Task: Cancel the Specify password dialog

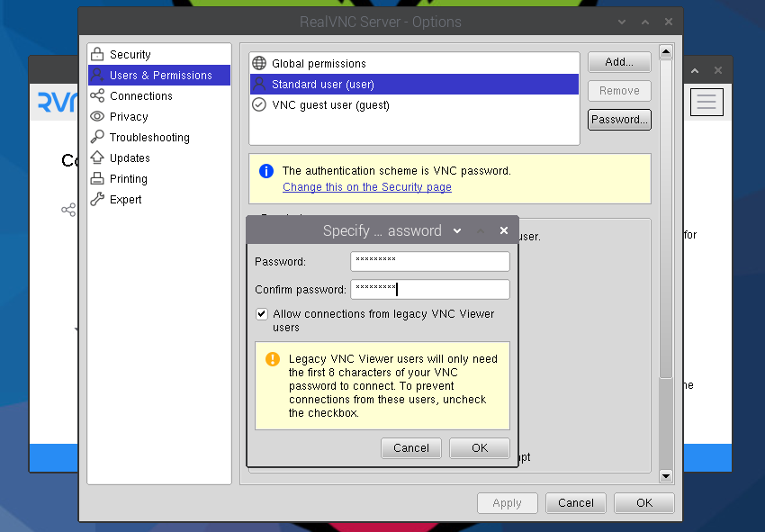Action: [410, 448]
